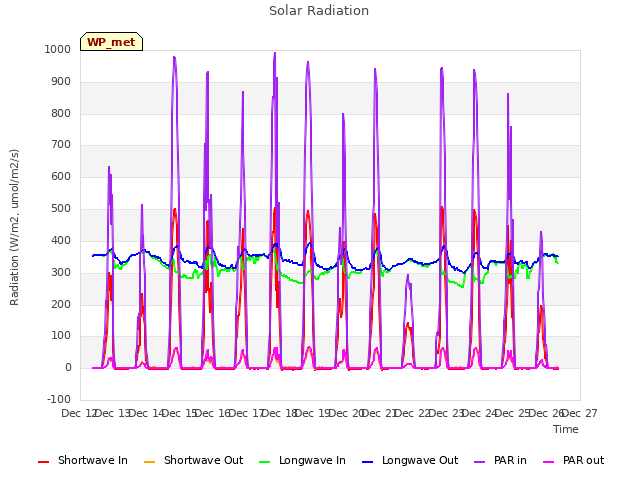Click the 1000 y-axis tick label
Viewport: 640px width, 480px height.
(58, 49)
